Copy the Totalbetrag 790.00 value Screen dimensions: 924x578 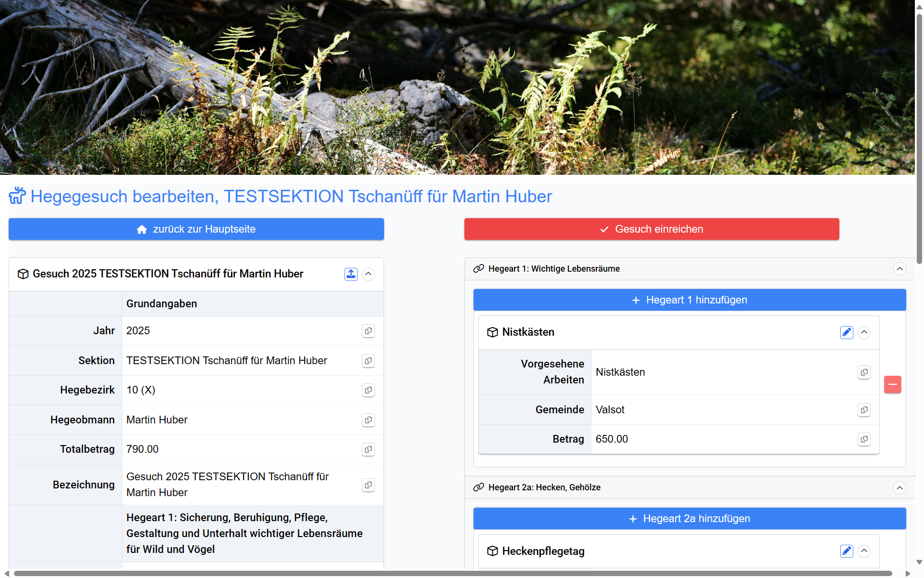tap(368, 449)
